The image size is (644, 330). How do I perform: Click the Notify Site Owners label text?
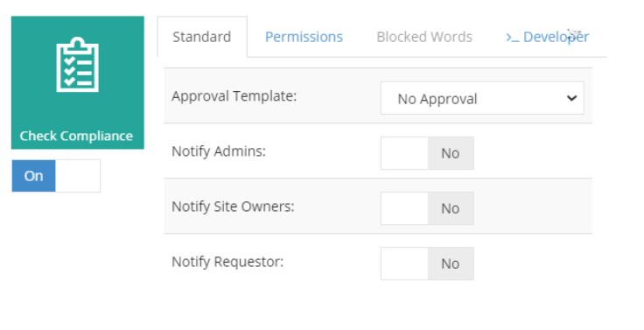[233, 207]
